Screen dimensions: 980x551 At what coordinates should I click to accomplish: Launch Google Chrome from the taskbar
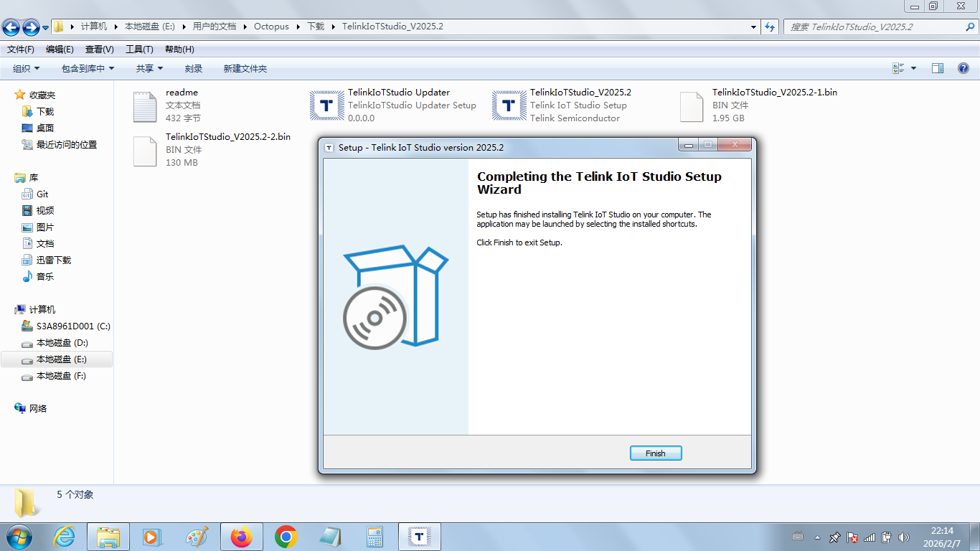[286, 537]
